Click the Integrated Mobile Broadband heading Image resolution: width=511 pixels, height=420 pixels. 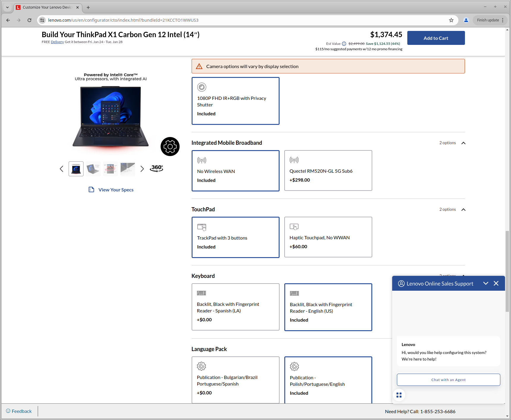[x=227, y=143]
